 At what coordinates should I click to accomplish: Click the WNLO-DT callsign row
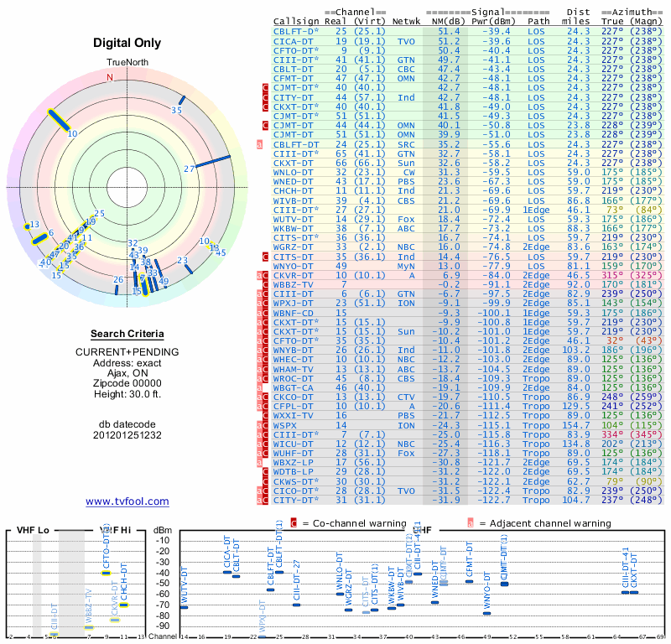[294, 172]
